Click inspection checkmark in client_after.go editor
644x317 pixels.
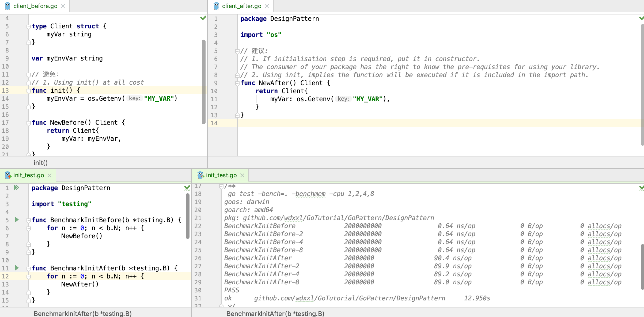click(x=641, y=18)
